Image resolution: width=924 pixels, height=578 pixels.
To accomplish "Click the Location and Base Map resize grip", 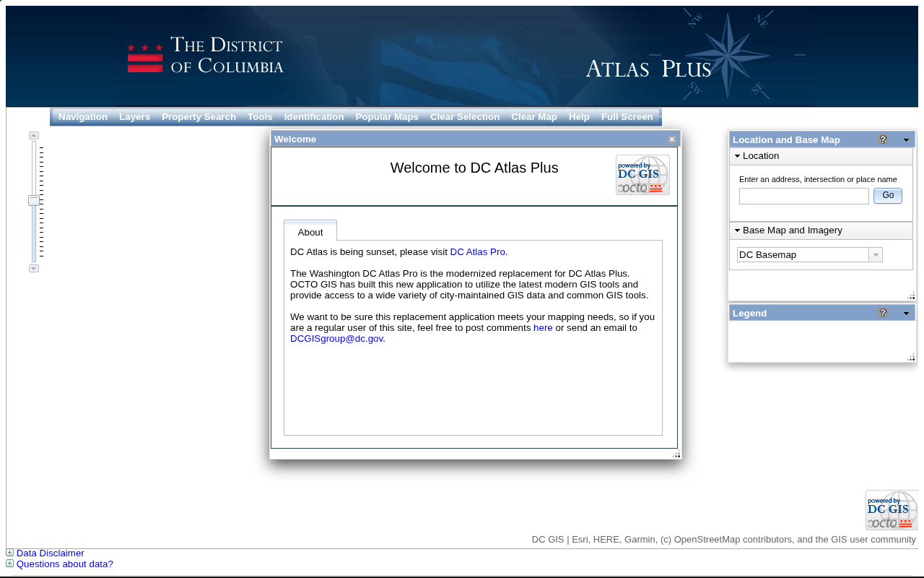I will 911,296.
